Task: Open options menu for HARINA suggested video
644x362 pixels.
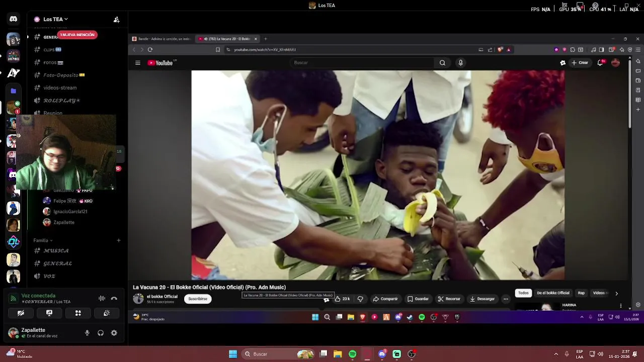Action: pyautogui.click(x=620, y=306)
